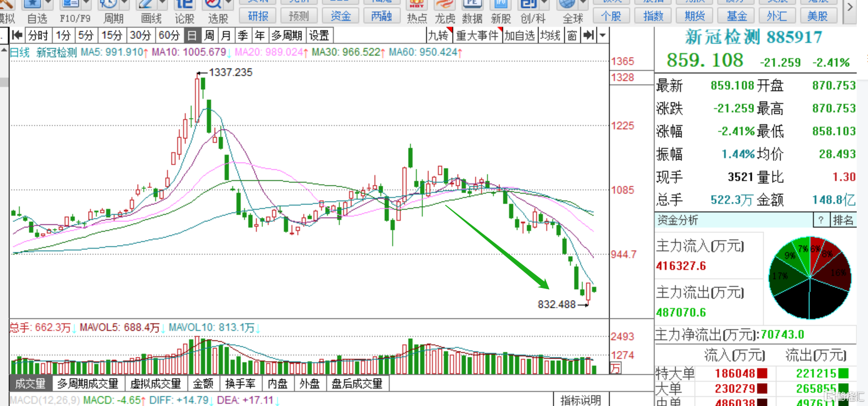Switch chart to 分时 view

(38, 36)
